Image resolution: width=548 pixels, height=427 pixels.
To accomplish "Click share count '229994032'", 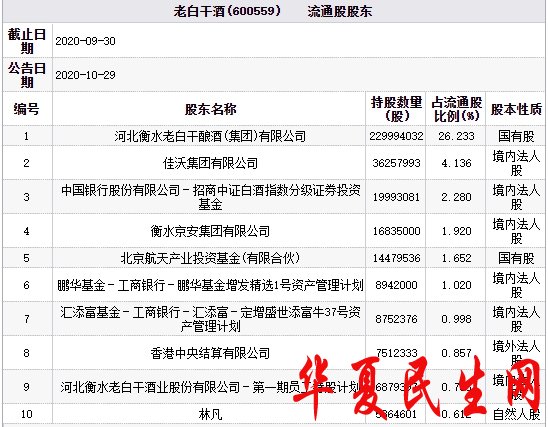I will point(396,136).
